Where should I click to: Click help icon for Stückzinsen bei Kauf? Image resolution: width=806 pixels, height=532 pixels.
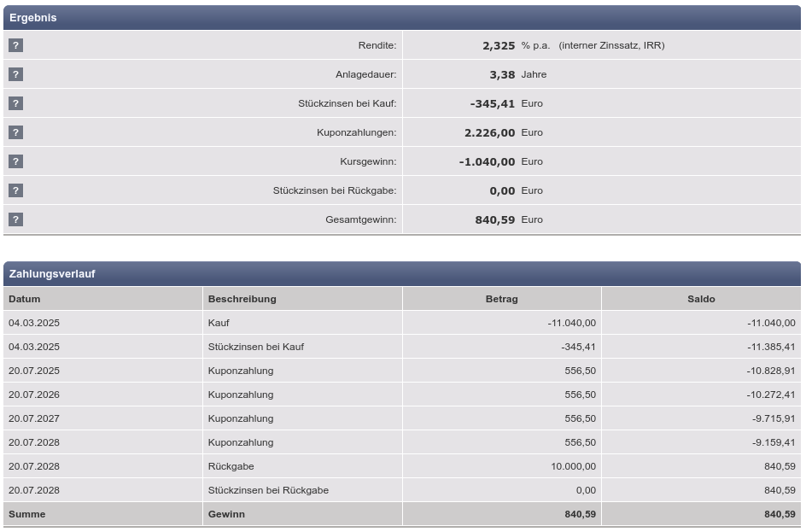[15, 103]
